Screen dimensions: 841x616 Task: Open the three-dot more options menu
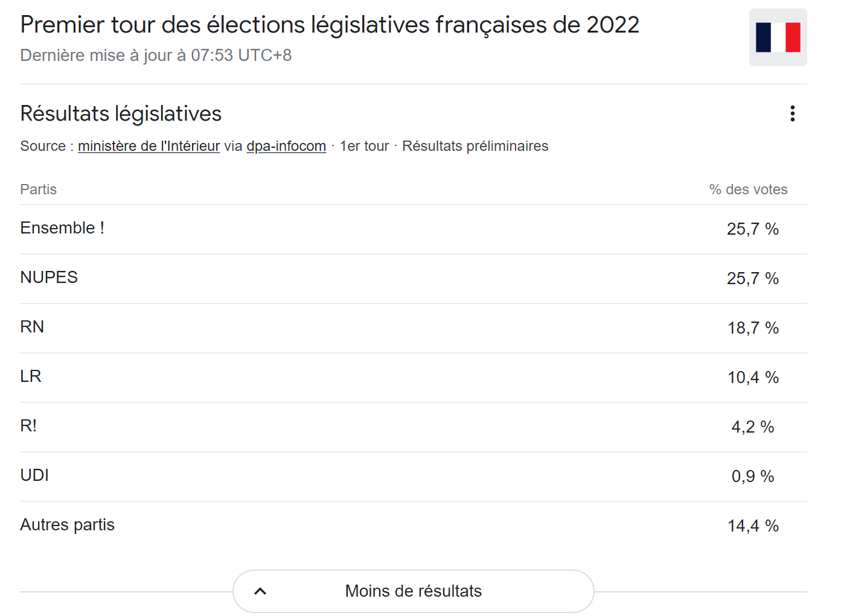(x=792, y=113)
